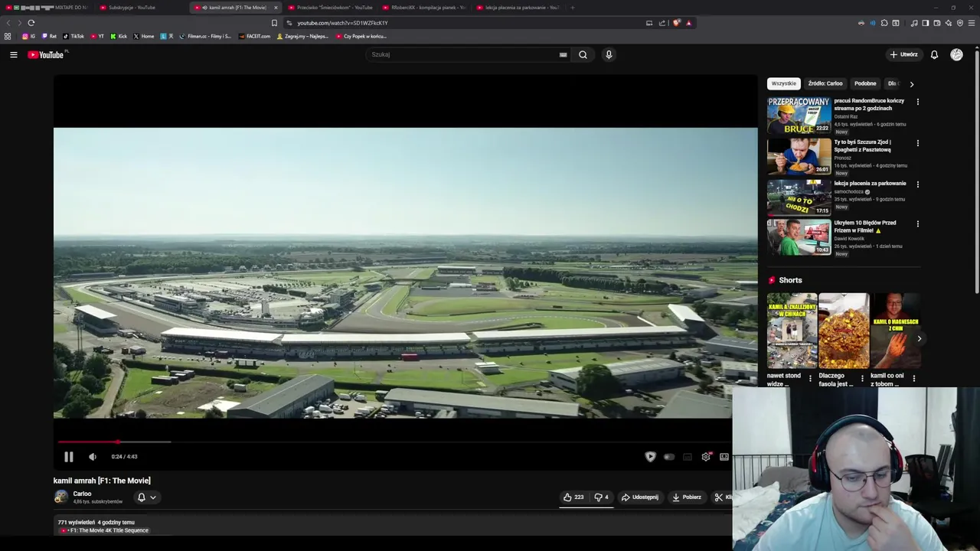Open new browser tab plus button
Viewport: 980px width, 551px height.
click(573, 8)
